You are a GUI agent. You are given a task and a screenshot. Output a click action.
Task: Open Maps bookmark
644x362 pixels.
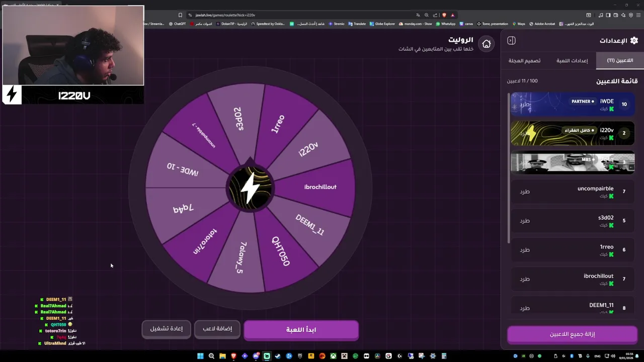519,24
